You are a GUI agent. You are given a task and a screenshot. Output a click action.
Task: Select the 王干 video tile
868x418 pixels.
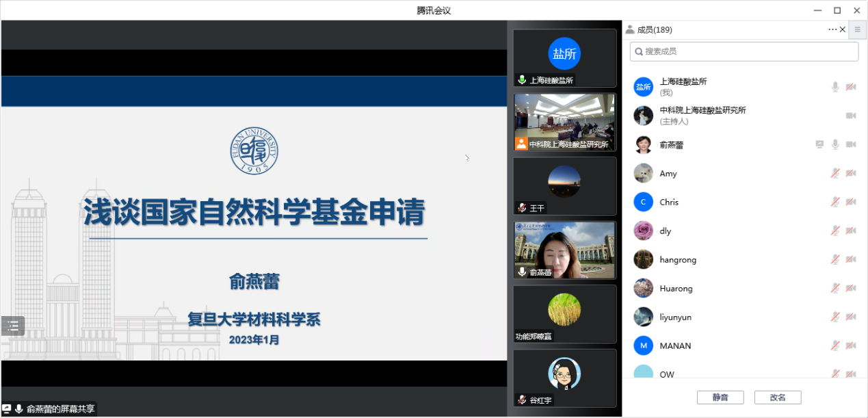[564, 186]
